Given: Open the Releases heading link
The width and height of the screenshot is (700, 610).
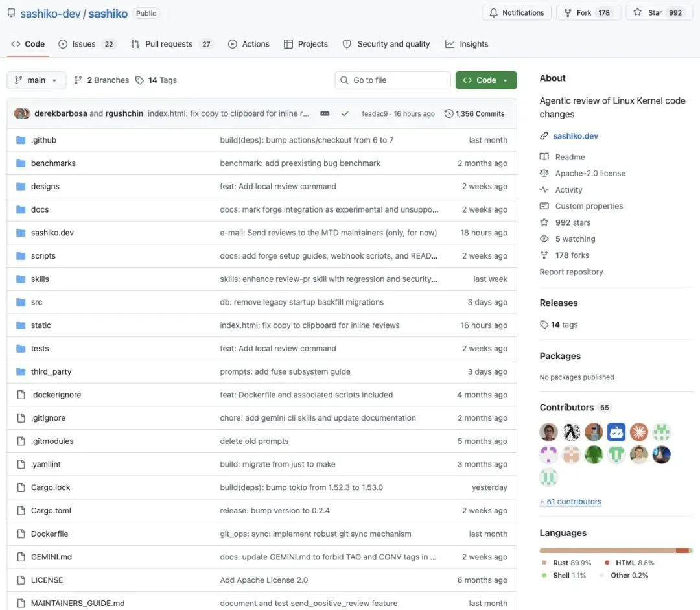Looking at the screenshot, I should (x=559, y=303).
